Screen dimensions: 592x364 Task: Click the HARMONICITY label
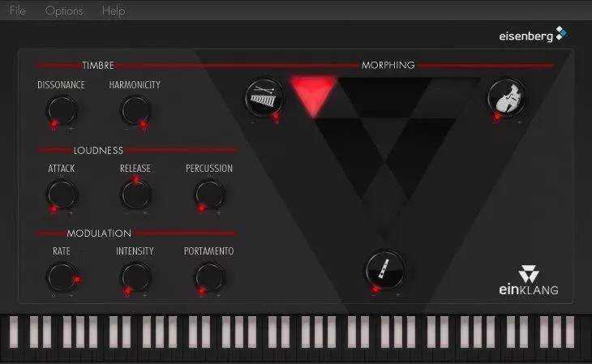[135, 85]
